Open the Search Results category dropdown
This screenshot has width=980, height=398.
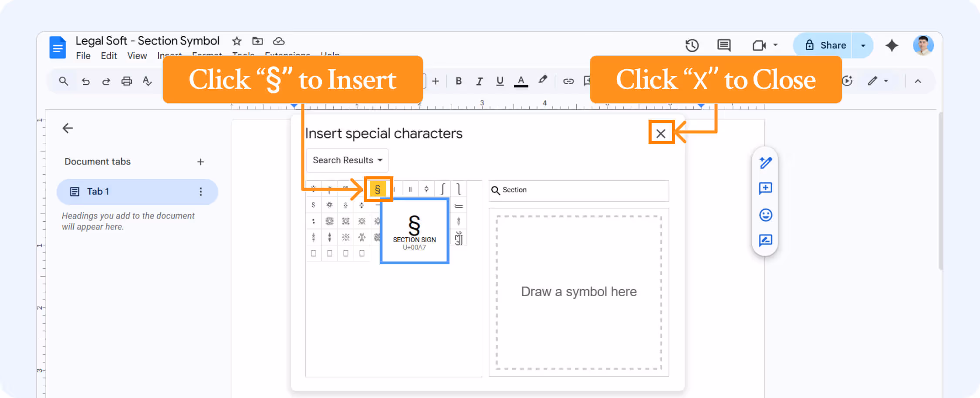click(x=347, y=160)
